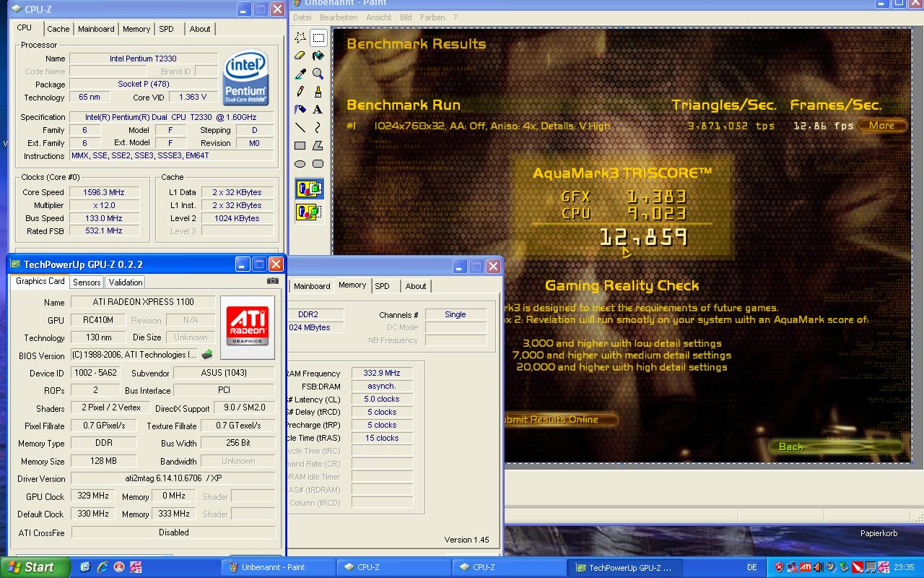
Task: Click the ATI Radeon logo in GPU-Z
Action: point(248,327)
